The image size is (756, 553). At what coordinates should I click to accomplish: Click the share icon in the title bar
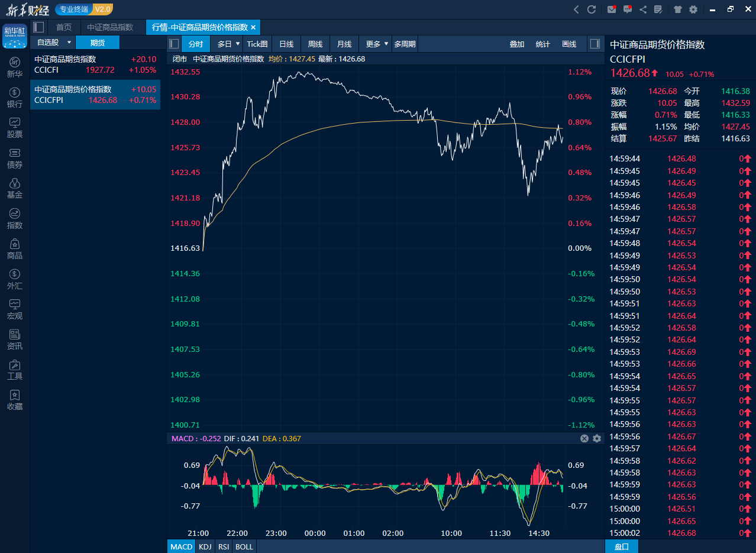click(x=643, y=9)
